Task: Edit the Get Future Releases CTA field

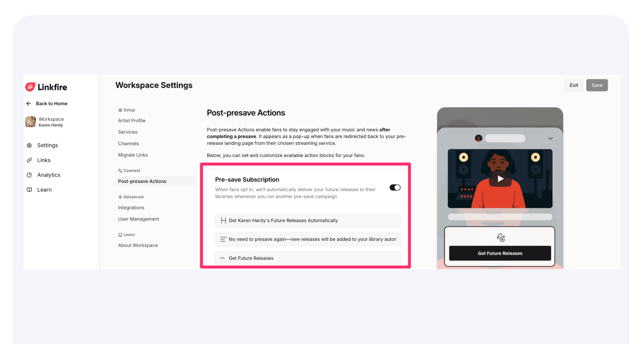Action: [308, 258]
